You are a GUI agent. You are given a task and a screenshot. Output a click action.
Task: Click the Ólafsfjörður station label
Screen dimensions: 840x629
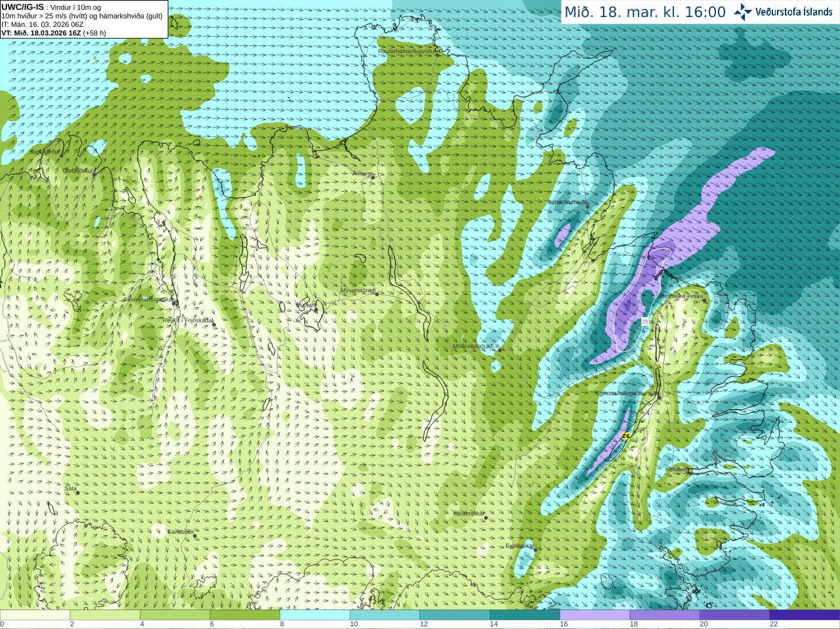coord(78,171)
